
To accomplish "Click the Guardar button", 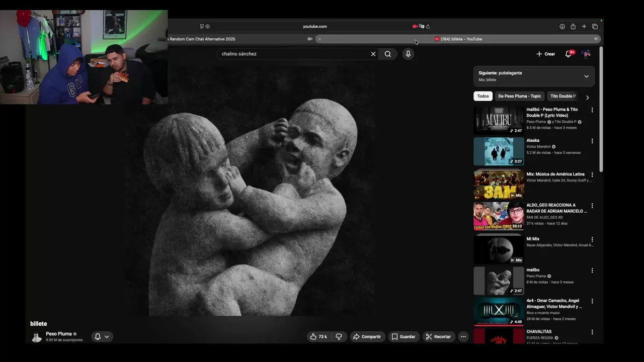I will (x=404, y=336).
